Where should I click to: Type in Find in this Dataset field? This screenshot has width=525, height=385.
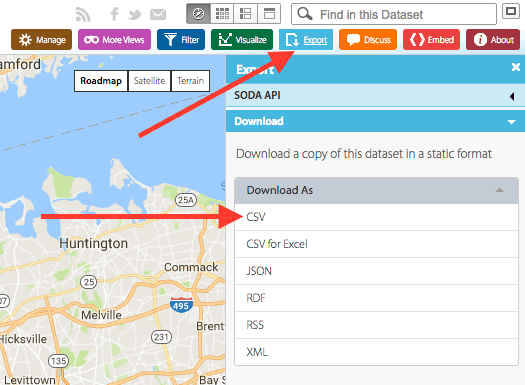coord(394,14)
